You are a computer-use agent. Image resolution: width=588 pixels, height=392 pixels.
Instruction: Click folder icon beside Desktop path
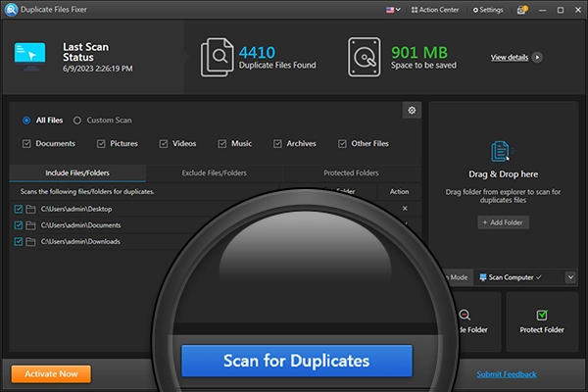click(x=30, y=209)
